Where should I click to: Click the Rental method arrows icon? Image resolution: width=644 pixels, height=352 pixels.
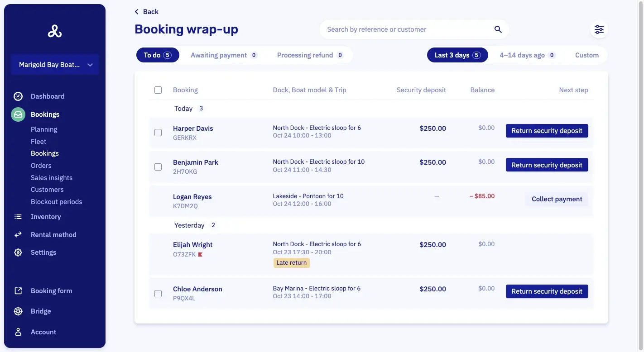tap(18, 235)
